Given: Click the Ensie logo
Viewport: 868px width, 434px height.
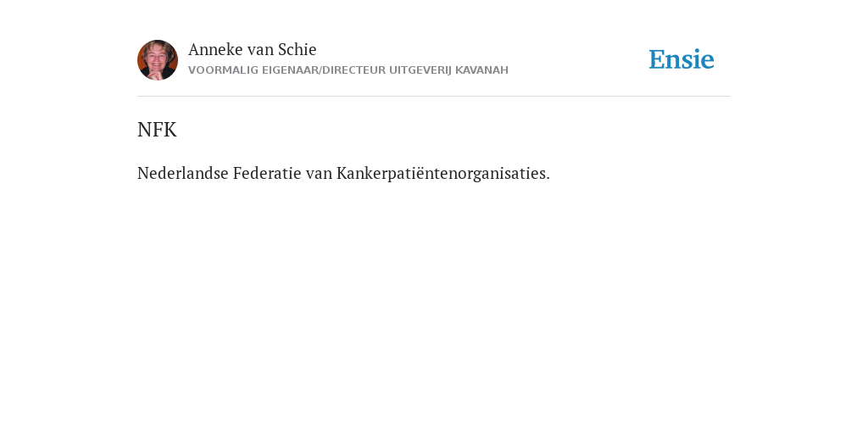Looking at the screenshot, I should click(681, 59).
